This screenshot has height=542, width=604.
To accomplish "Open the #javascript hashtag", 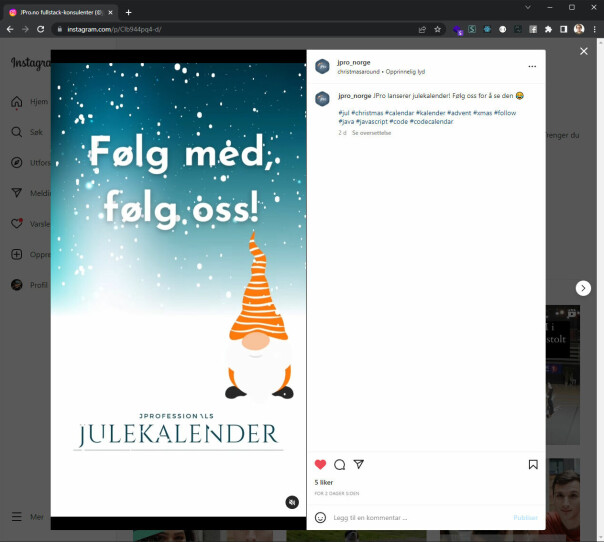I will 371,121.
